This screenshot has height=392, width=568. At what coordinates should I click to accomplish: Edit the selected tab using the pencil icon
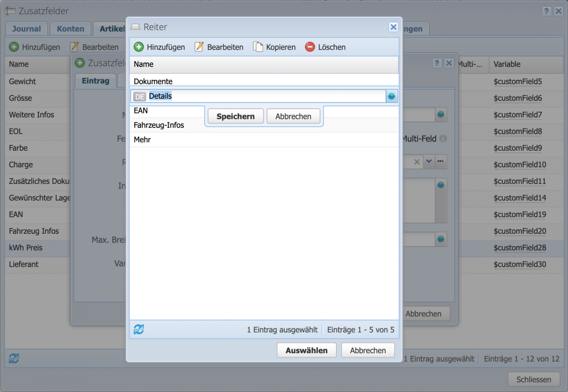click(199, 47)
